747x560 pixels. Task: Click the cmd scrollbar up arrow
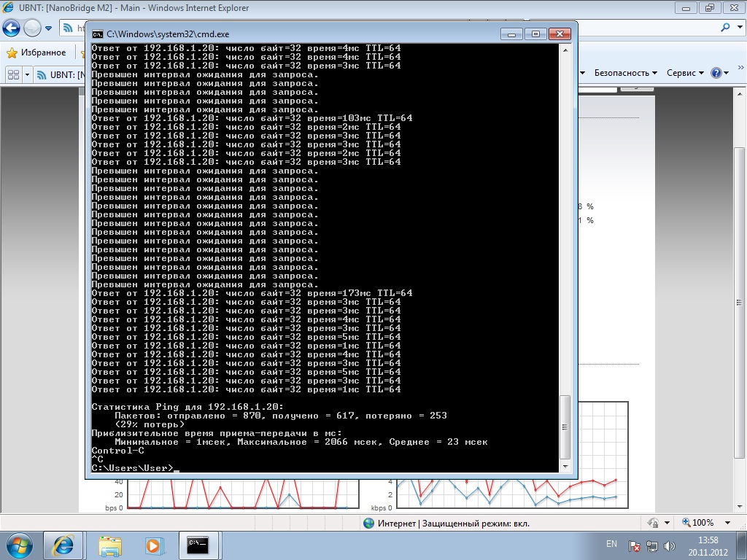tap(565, 50)
